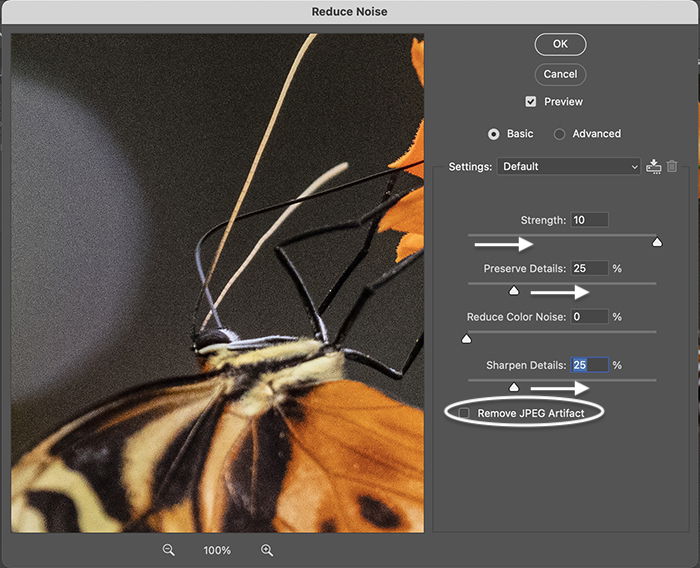Click the zoom out magnifier icon
The image size is (700, 568).
pyautogui.click(x=169, y=550)
